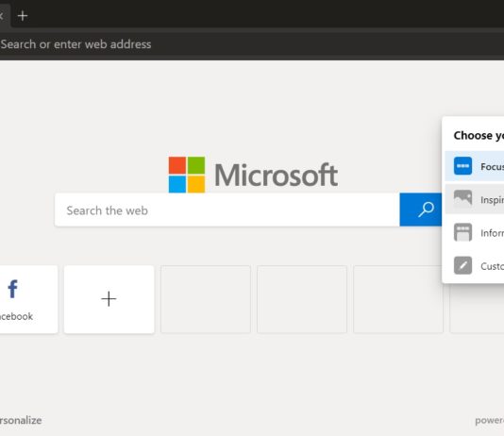Click the Microsoft logo
This screenshot has width=504, height=436.
253,175
